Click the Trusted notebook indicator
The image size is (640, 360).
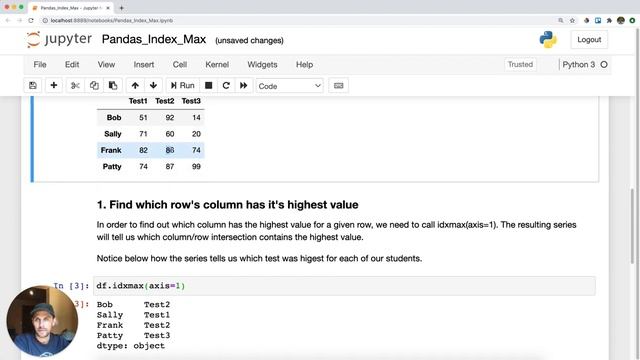520,64
